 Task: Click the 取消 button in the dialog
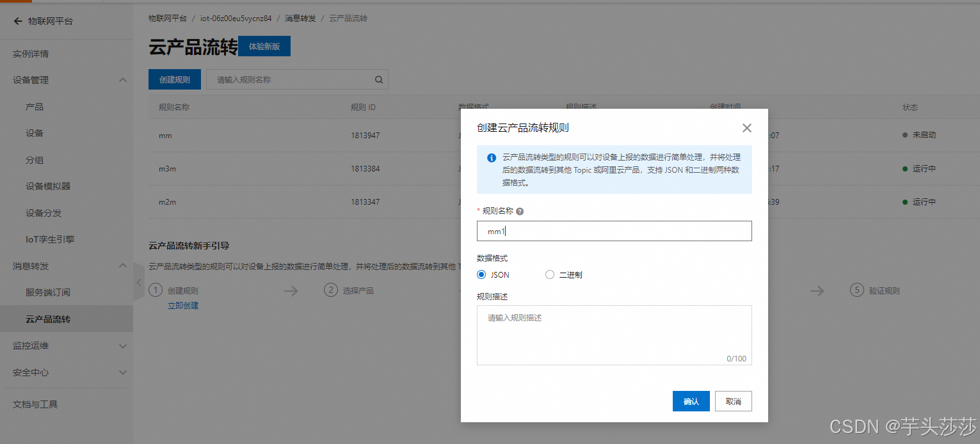point(734,401)
